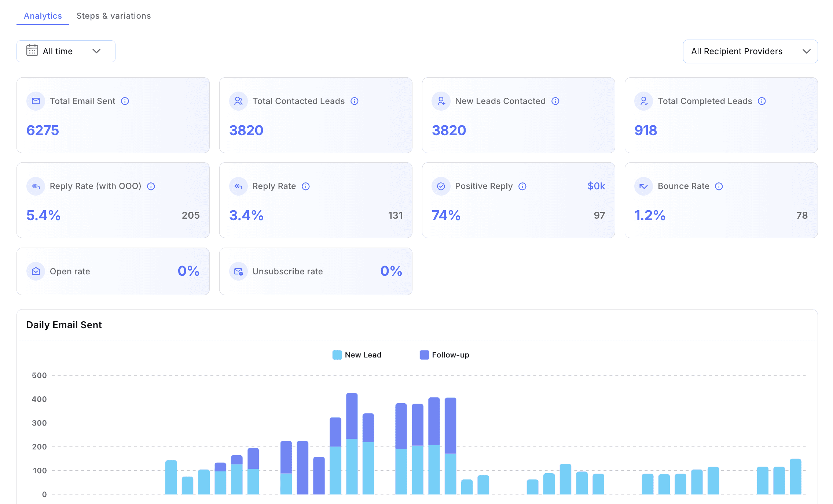This screenshot has width=833, height=504.
Task: Click info icon beside Total Email Sent
Action: pyautogui.click(x=125, y=101)
